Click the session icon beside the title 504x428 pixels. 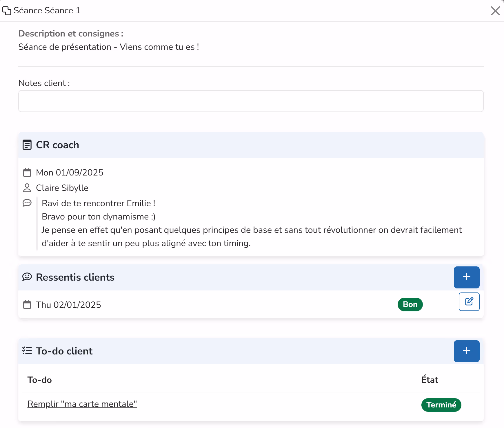point(7,11)
